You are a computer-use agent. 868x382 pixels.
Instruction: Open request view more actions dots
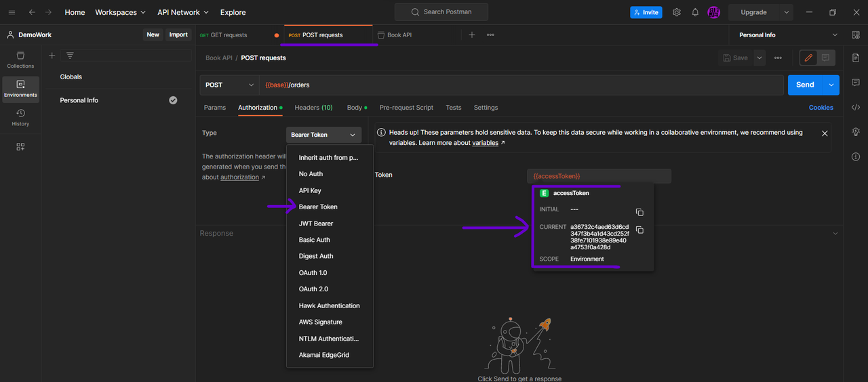(x=778, y=58)
